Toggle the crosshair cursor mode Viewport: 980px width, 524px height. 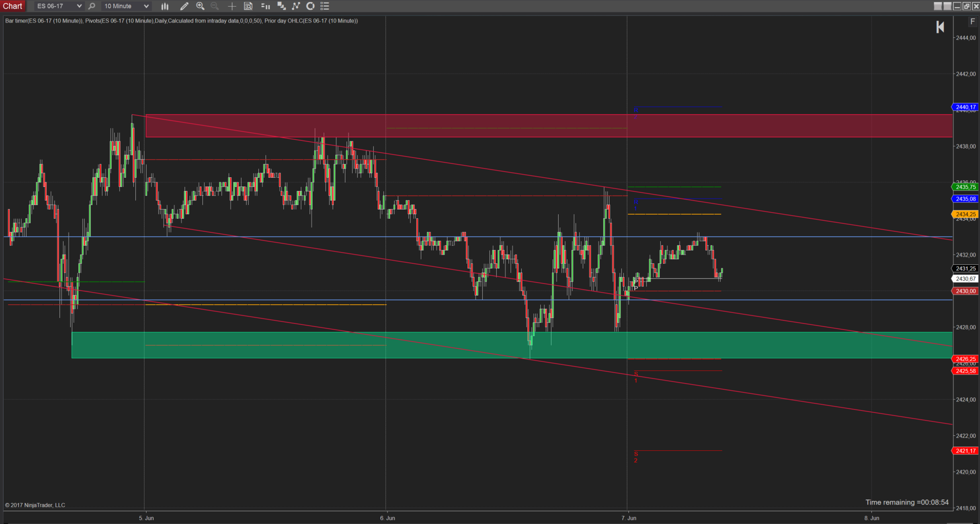pyautogui.click(x=232, y=6)
